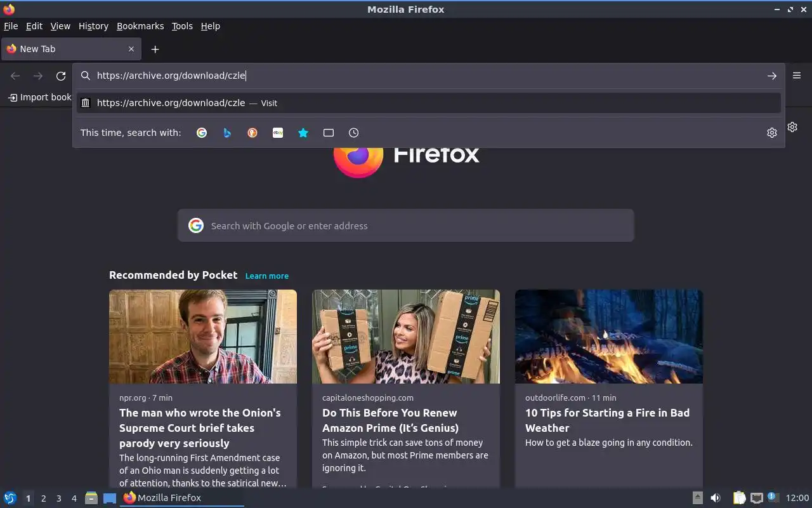Click the Back navigation arrow
Viewport: 812px width, 508px height.
15,76
